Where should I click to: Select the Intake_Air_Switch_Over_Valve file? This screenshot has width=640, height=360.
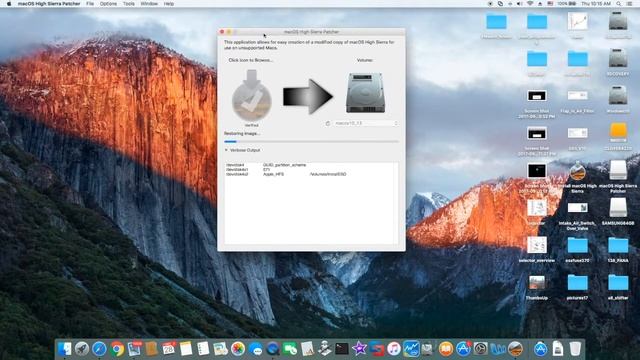pyautogui.click(x=578, y=208)
